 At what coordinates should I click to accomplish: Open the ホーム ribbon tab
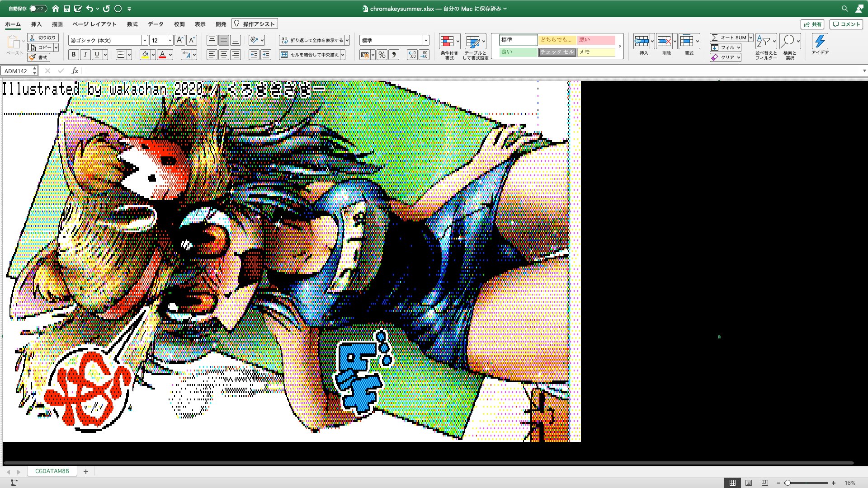tap(13, 24)
